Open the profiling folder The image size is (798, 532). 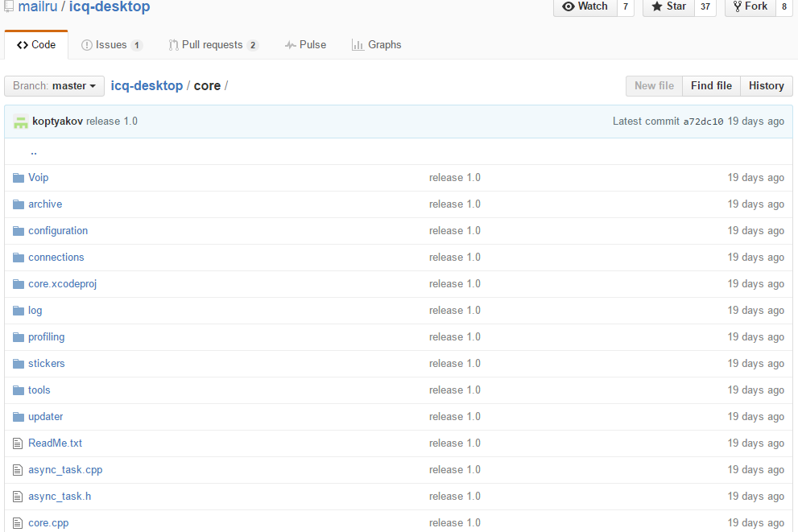(47, 336)
